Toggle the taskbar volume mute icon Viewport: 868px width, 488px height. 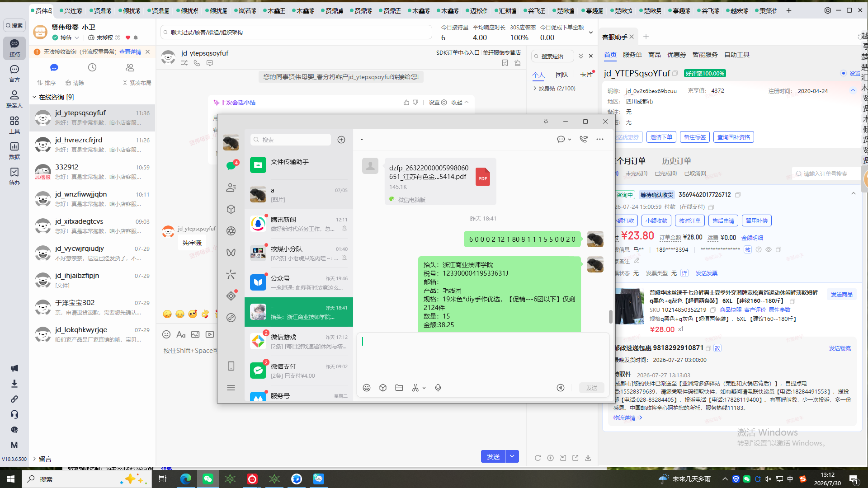click(768, 479)
